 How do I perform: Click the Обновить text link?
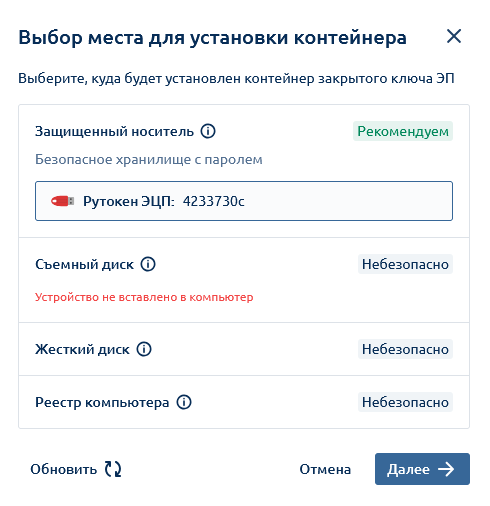tap(64, 469)
